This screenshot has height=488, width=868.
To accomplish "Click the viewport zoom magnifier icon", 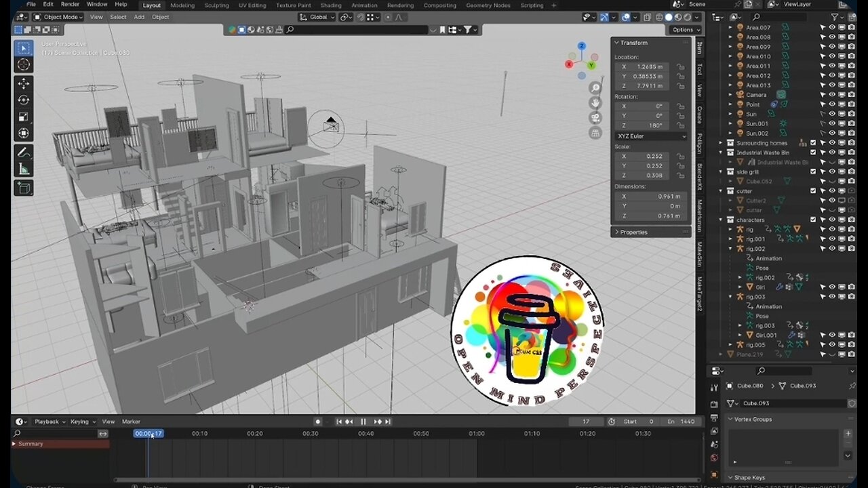I will 595,87.
